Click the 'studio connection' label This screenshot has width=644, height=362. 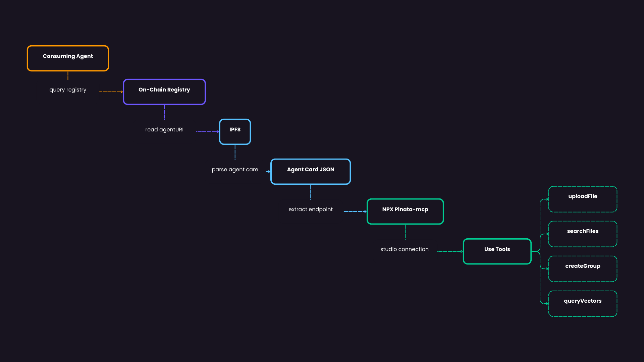point(405,249)
